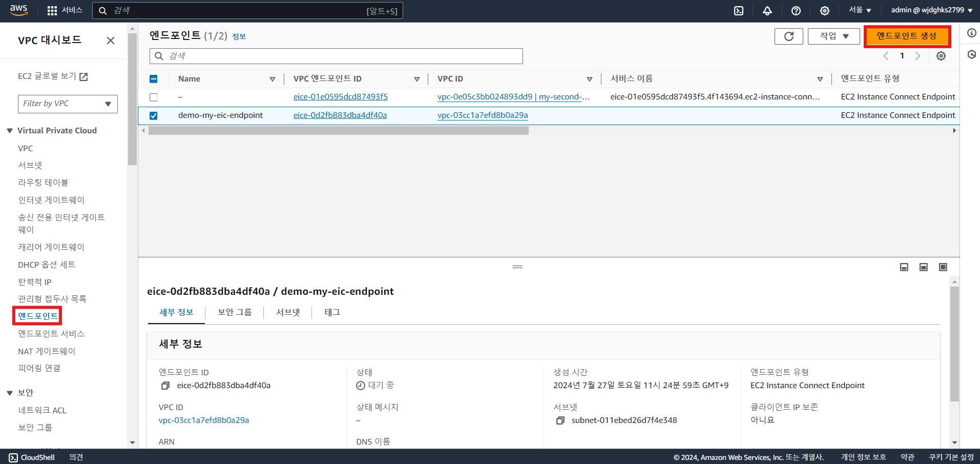The width and height of the screenshot is (980, 464).
Task: Open 인터넷 게이트웨이 in the sidebar
Action: coord(51,200)
